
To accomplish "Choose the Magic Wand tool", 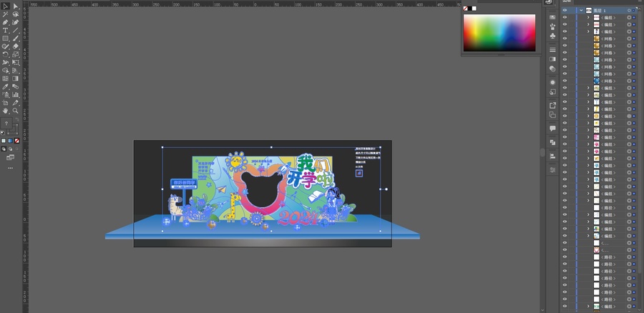I will pos(5,14).
